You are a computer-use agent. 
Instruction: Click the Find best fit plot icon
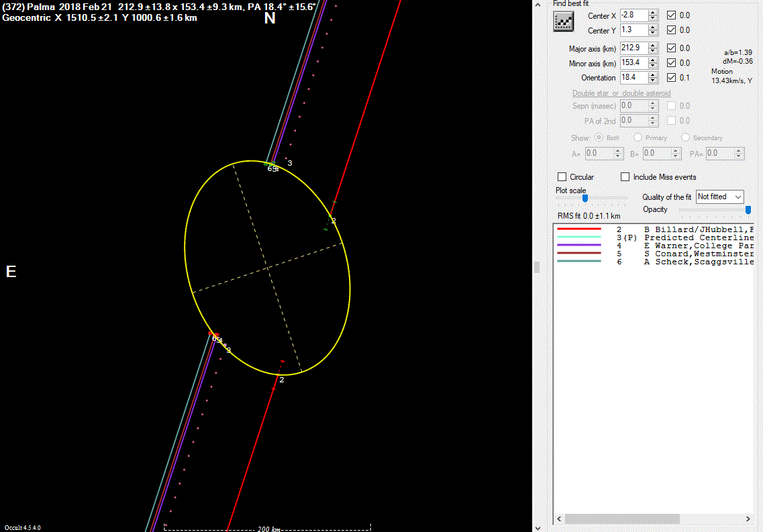pos(563,22)
